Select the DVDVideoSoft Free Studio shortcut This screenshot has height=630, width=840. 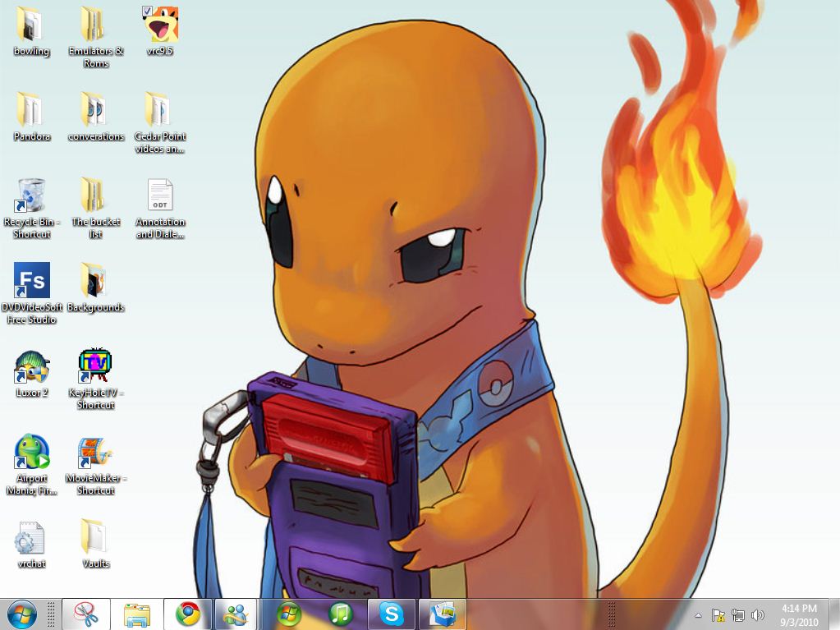(32, 281)
